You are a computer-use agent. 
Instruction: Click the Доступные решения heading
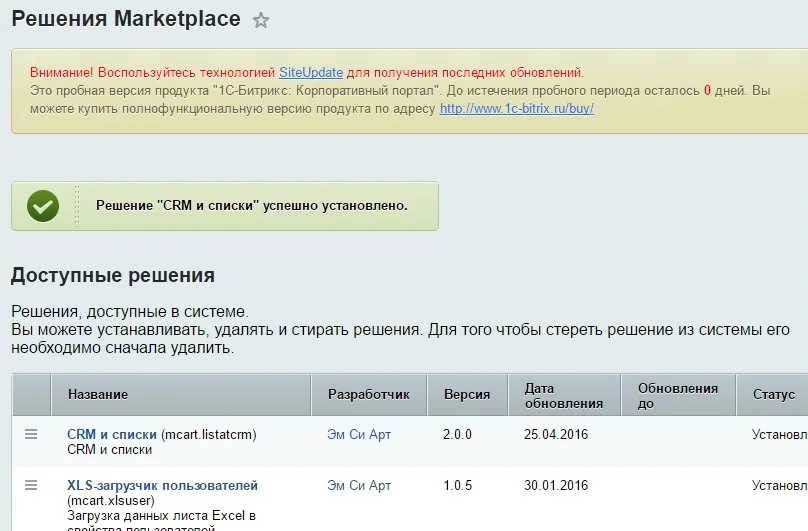(112, 275)
